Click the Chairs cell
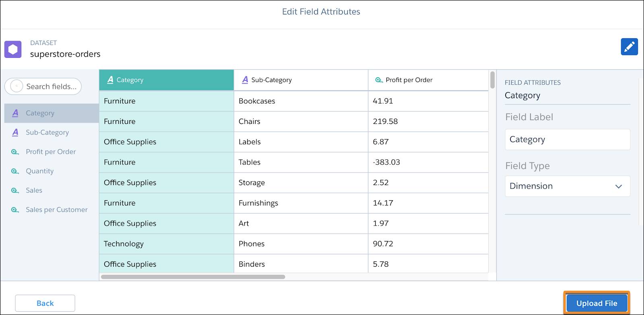This screenshot has width=644, height=315. pyautogui.click(x=301, y=121)
